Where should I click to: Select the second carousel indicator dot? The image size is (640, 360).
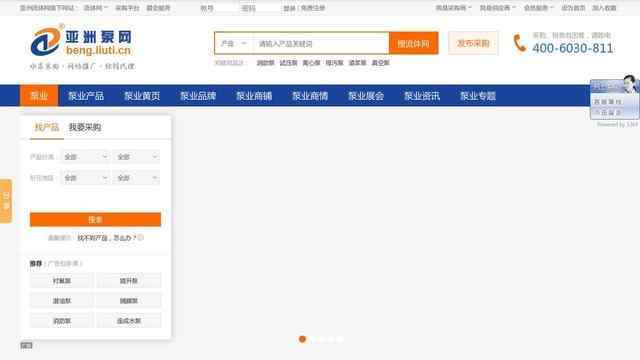313,339
